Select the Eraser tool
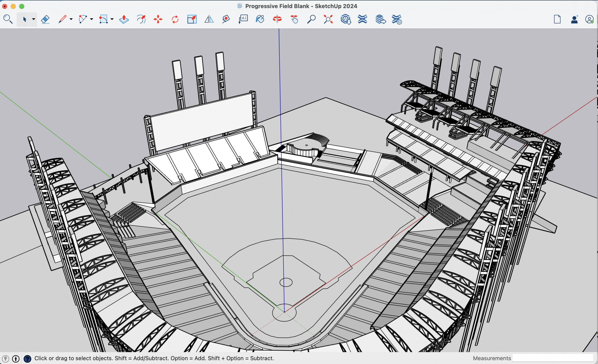Viewport: 598px width, 364px height. click(45, 19)
